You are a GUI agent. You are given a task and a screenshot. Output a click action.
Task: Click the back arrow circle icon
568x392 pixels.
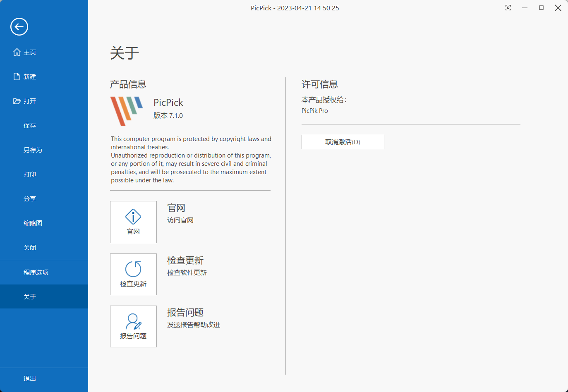[19, 27]
